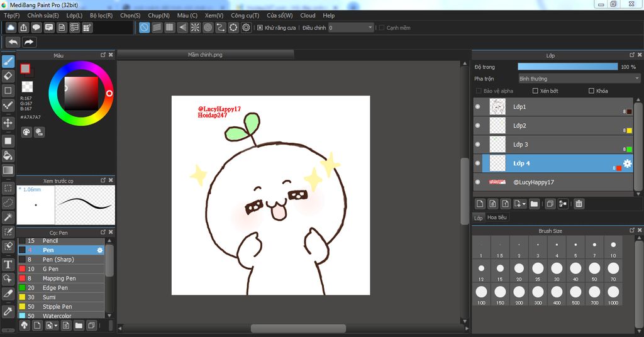This screenshot has width=644, height=337.
Task: Open the Bộ lọc(R) menu
Action: (x=101, y=15)
